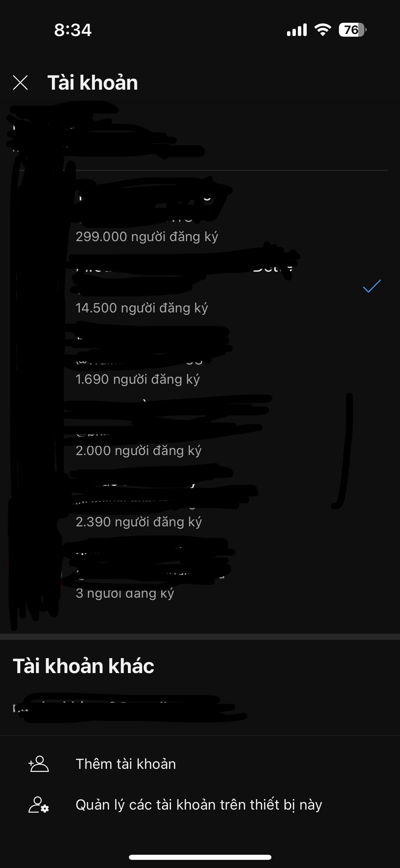Tap the Tài khoản header title
The width and height of the screenshot is (400, 868).
point(93,83)
